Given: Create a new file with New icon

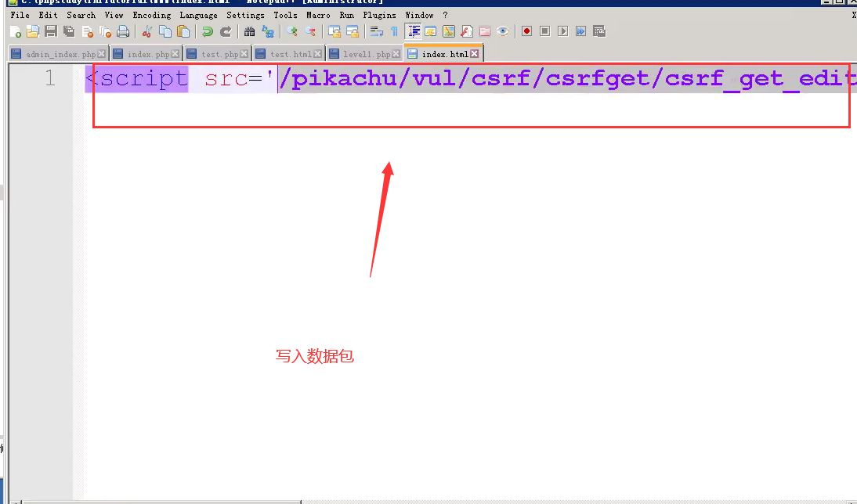Looking at the screenshot, I should tap(16, 31).
